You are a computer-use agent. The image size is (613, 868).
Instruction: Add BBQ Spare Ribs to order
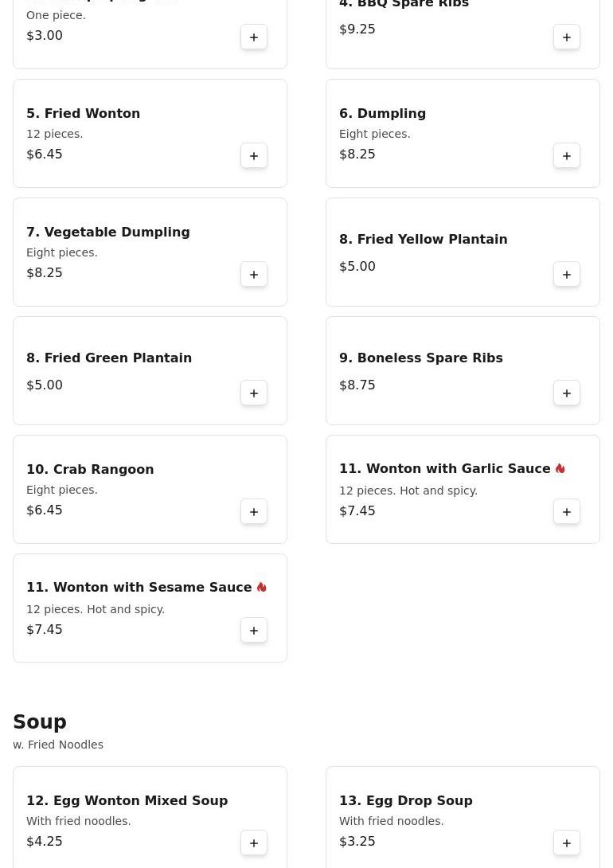click(567, 37)
